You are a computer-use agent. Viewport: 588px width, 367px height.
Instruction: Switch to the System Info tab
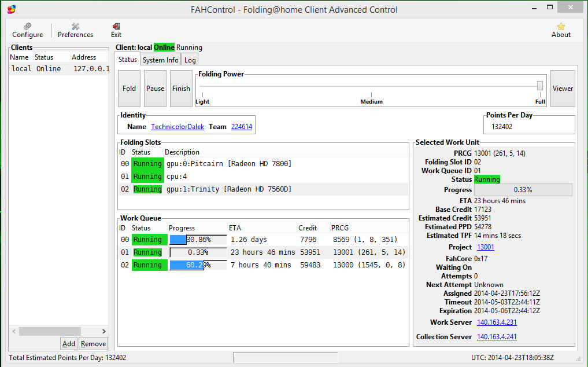click(x=161, y=60)
